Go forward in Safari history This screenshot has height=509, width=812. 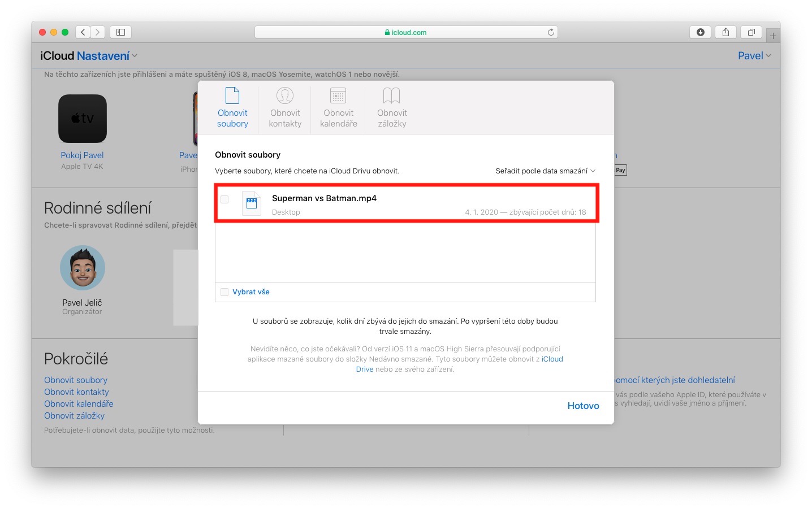(98, 32)
